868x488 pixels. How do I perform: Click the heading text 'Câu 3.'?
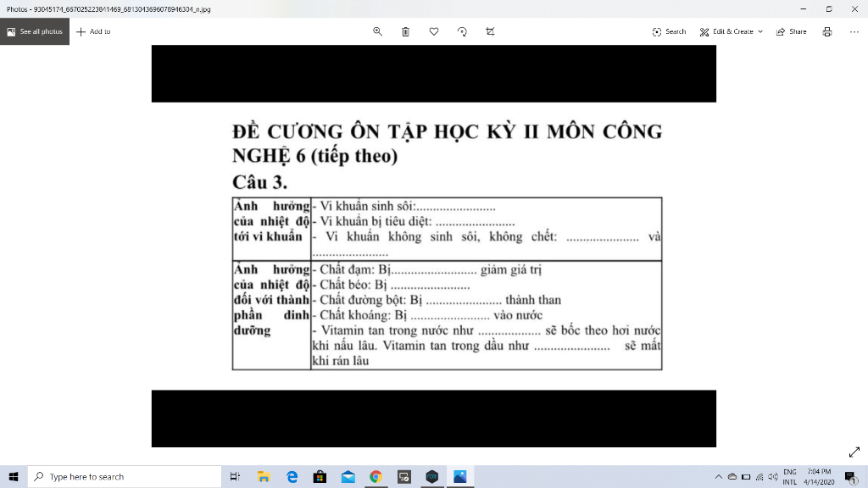259,182
